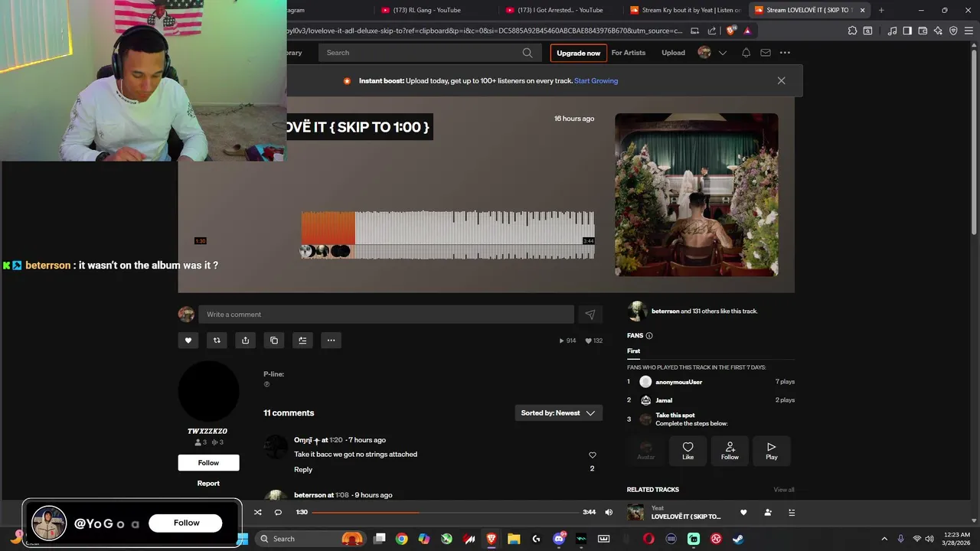Click the Play step button in fans panel
Screen dimensions: 980x551
[x=771, y=452]
